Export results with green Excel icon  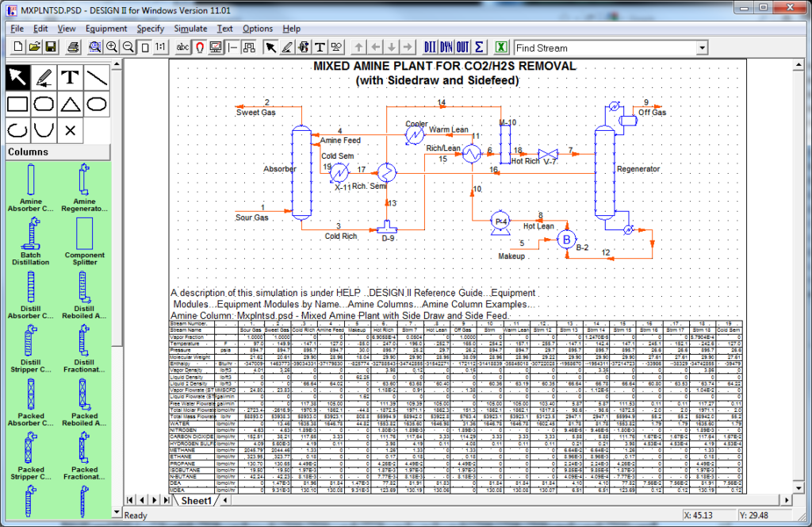[x=501, y=47]
